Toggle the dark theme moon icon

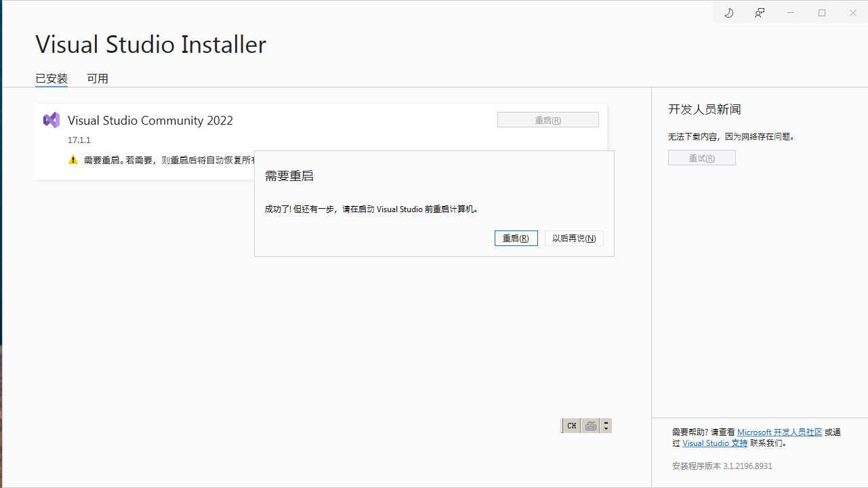click(x=729, y=13)
